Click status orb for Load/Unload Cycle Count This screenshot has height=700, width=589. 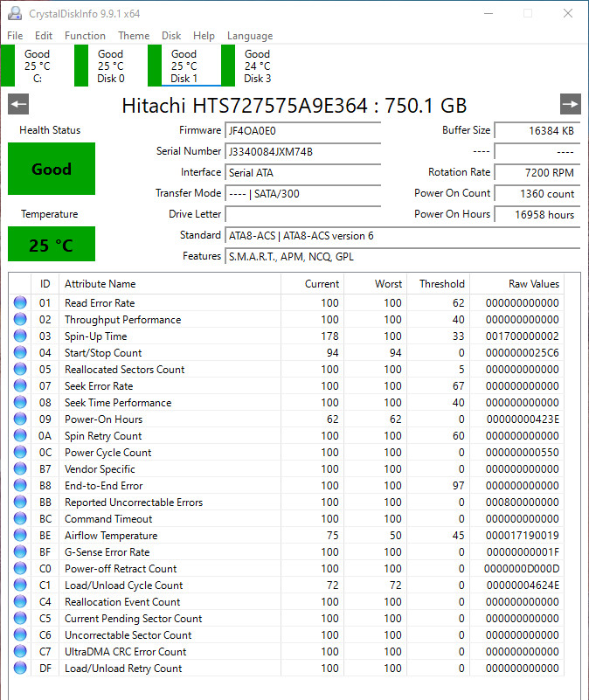pos(20,585)
